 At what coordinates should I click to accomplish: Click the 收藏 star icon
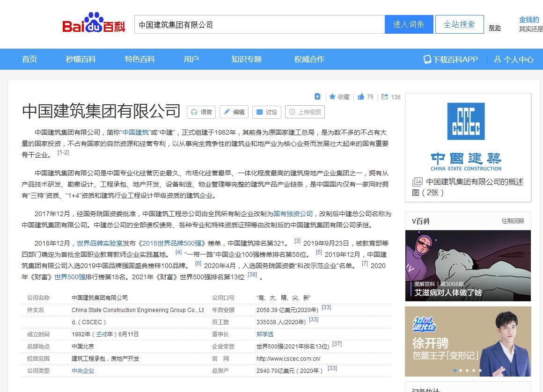(x=332, y=96)
